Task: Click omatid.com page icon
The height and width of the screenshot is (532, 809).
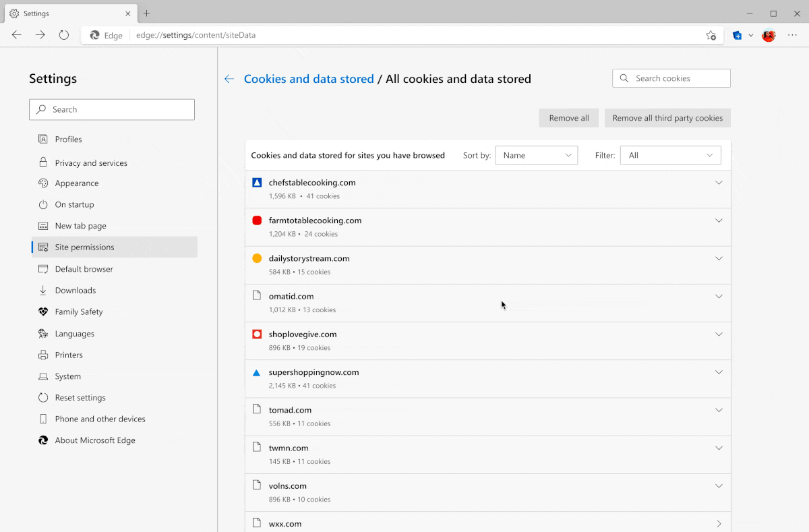Action: point(256,295)
